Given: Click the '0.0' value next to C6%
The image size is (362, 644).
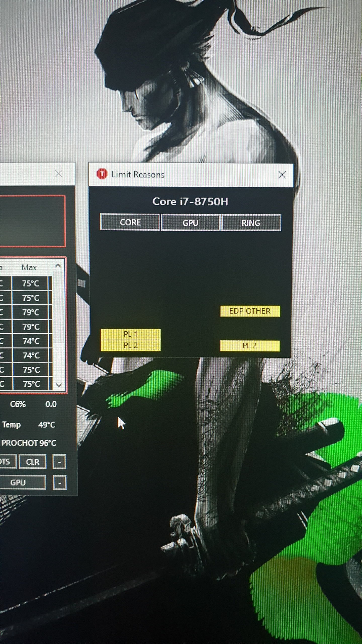Looking at the screenshot, I should (51, 404).
